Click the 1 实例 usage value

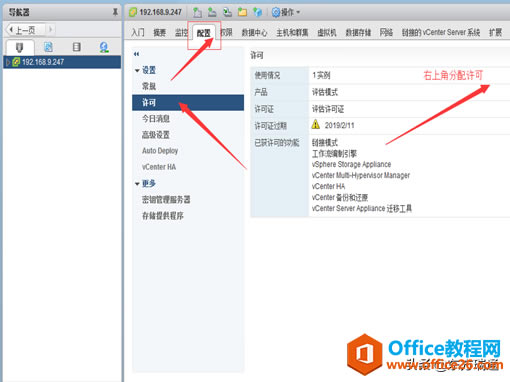pyautogui.click(x=321, y=75)
